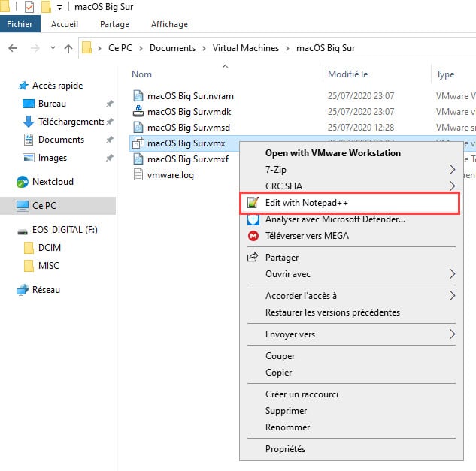Viewport: 476px width, 471px height.
Task: Switch to the Affichage ribbon tab
Action: (x=169, y=24)
